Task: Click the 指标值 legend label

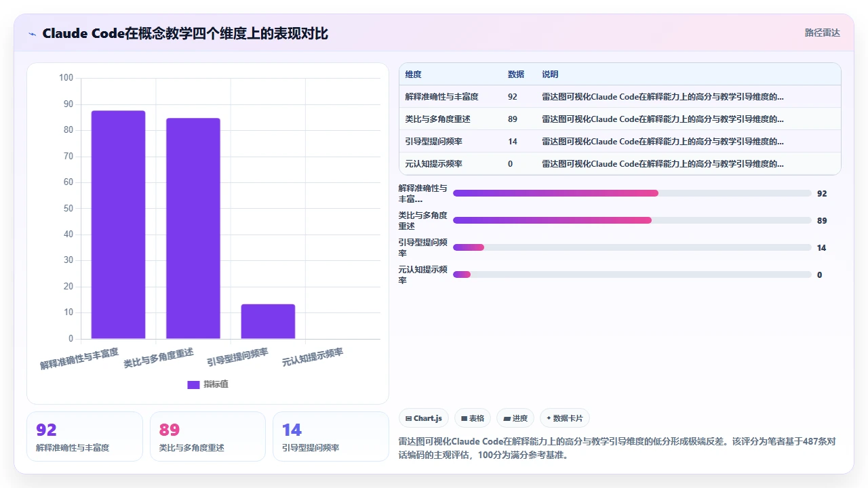Action: tap(216, 384)
